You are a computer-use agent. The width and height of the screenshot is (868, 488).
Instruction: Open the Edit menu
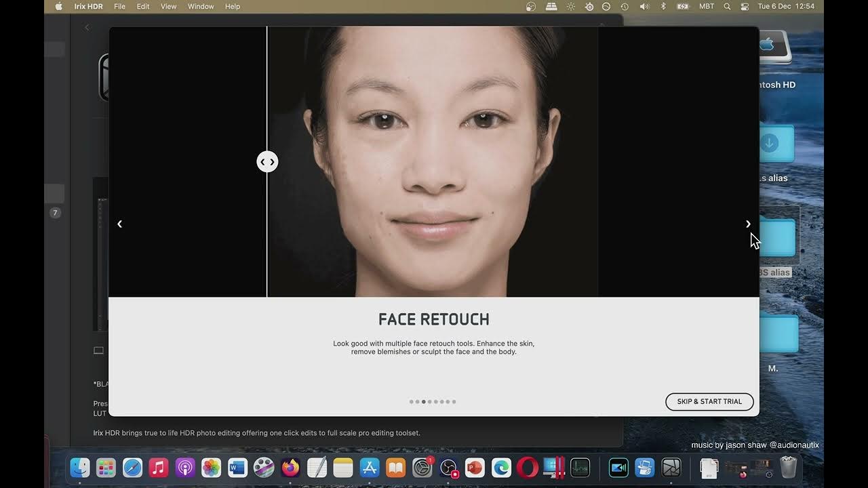point(143,6)
